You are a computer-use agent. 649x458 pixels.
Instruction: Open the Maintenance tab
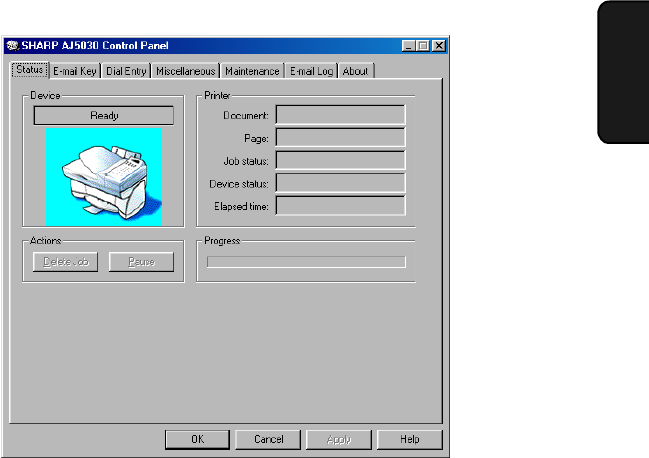(x=252, y=71)
